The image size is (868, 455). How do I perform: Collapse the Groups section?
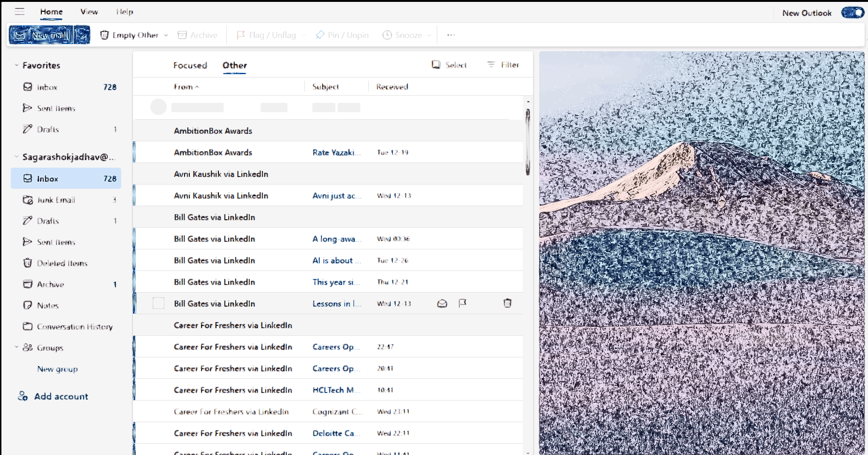(16, 347)
